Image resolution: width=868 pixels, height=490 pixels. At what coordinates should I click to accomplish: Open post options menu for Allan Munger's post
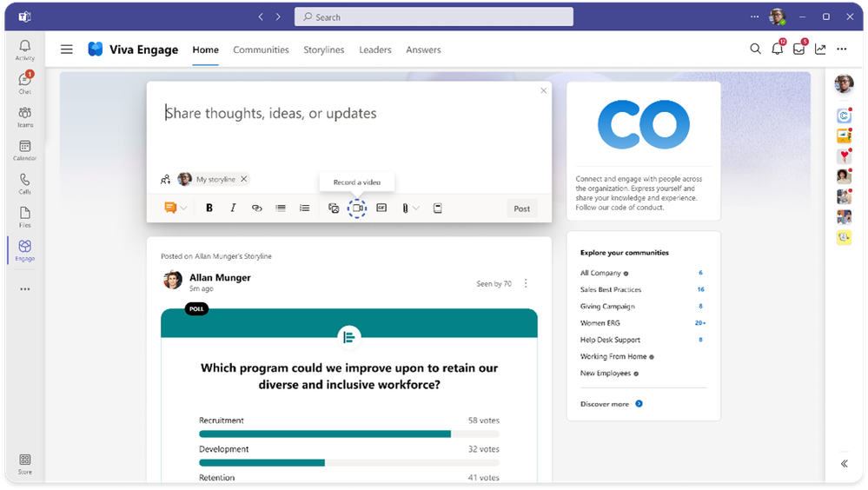click(526, 283)
